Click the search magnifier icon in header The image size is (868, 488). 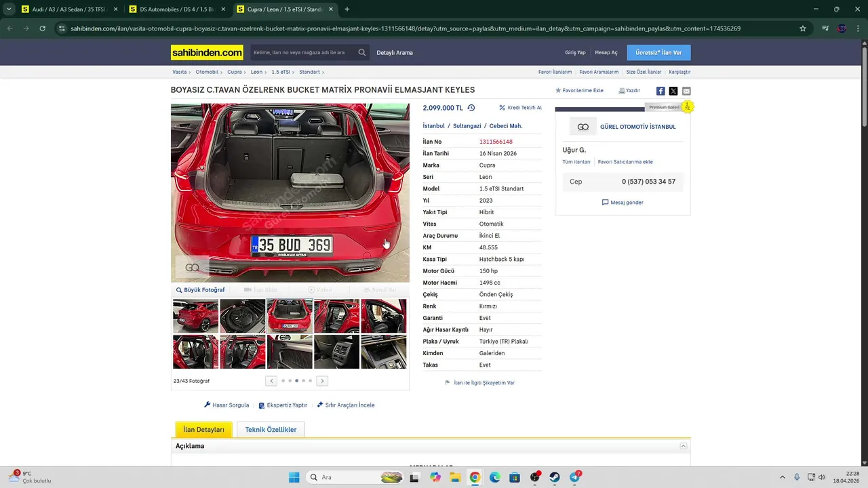tap(362, 52)
